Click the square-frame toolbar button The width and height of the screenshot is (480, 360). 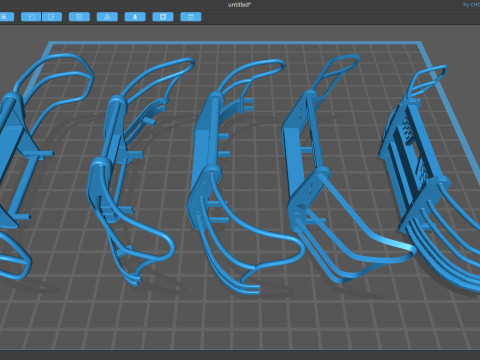click(163, 17)
